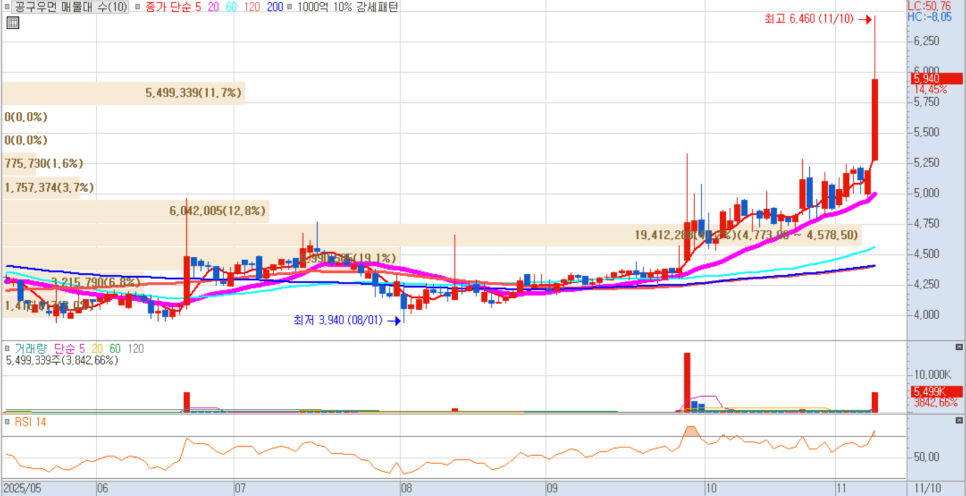Toggle the square marker before 종가 단순

(137, 8)
